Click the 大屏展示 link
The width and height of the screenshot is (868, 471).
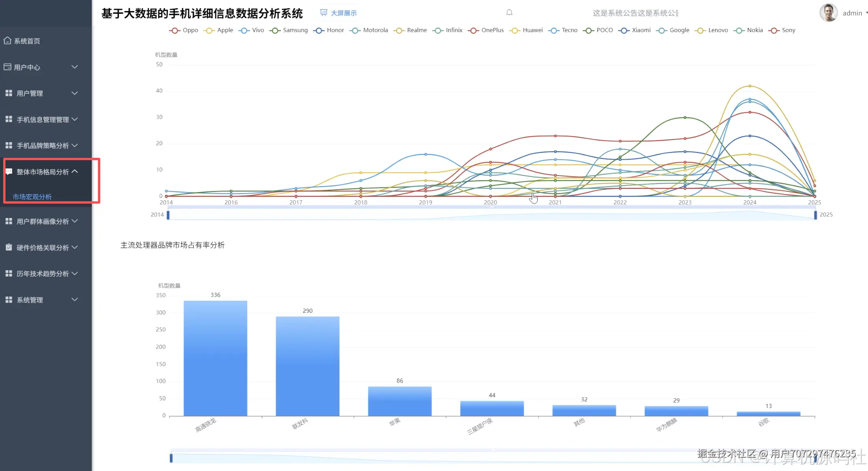click(x=343, y=13)
